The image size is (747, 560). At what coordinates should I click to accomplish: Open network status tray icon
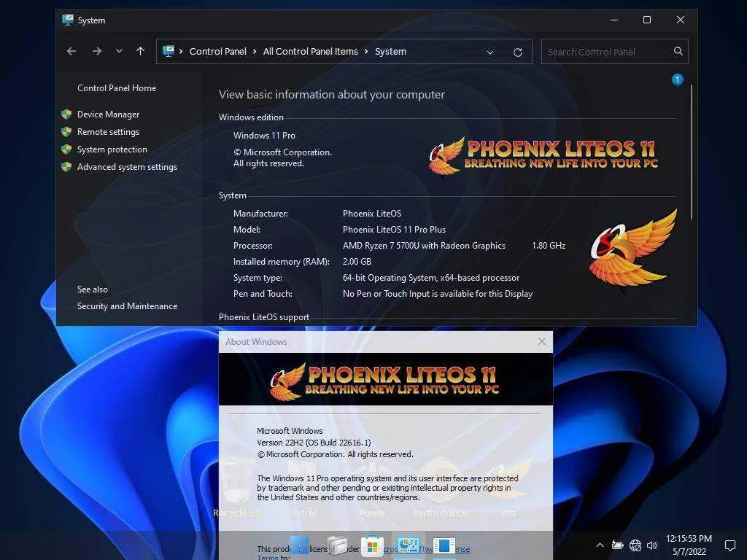tap(635, 545)
